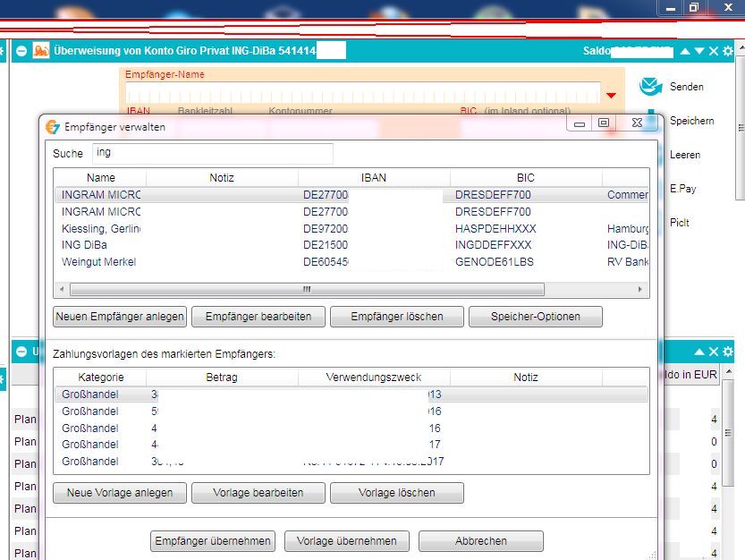
Task: Click Empfänger übernehmen
Action: click(x=213, y=541)
